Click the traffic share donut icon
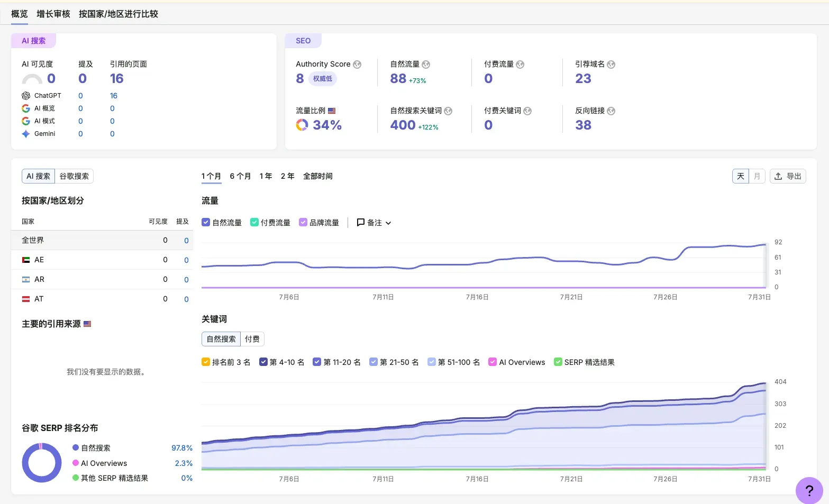This screenshot has width=829, height=504. [x=302, y=125]
